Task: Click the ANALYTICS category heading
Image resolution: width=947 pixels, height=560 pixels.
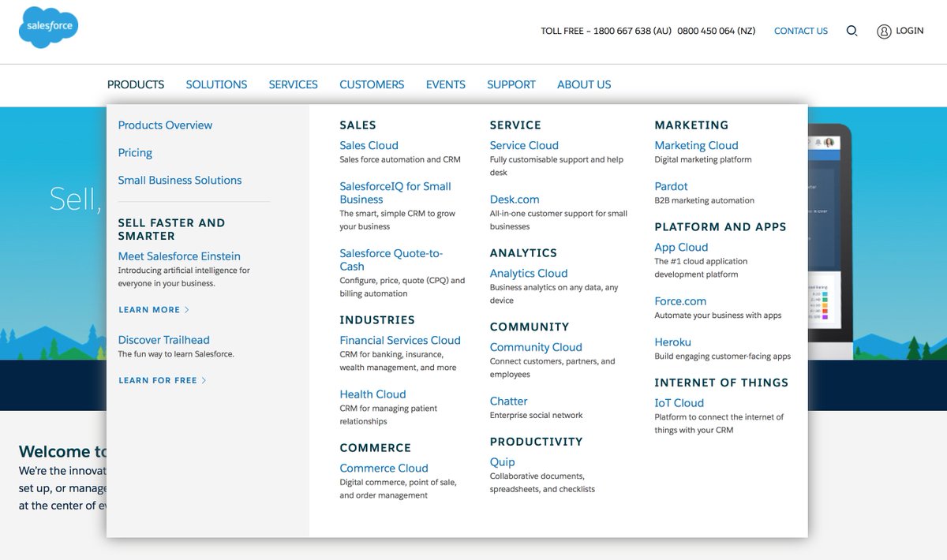Action: pos(523,253)
